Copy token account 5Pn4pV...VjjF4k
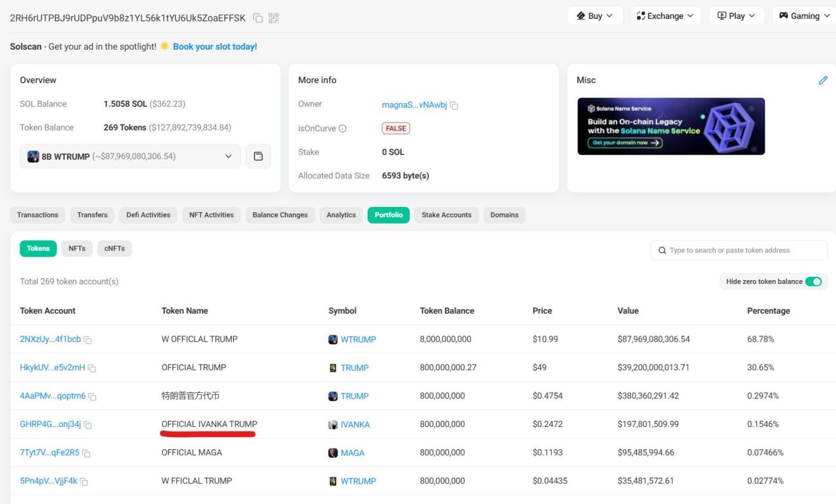 pyautogui.click(x=84, y=482)
